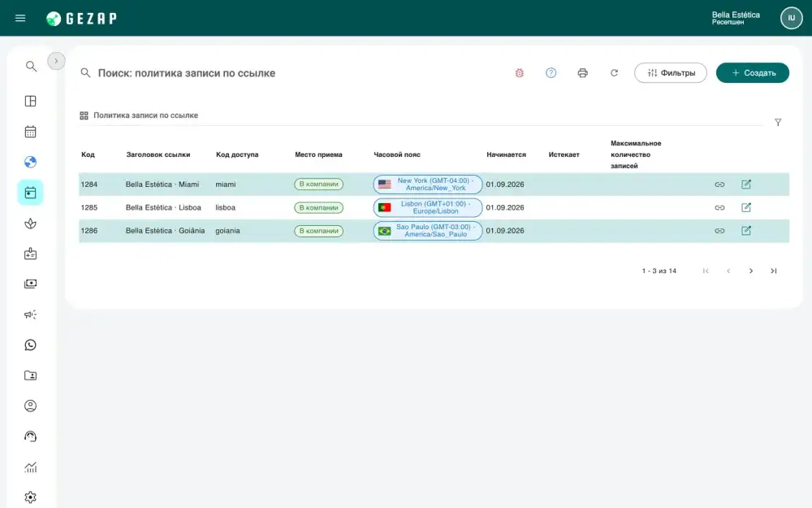Open the WhatsApp icon in sidebar
812x508 pixels.
click(31, 345)
